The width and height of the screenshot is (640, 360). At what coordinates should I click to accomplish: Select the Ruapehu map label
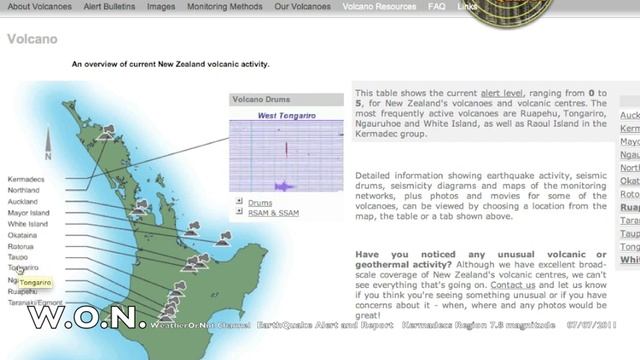(22, 291)
